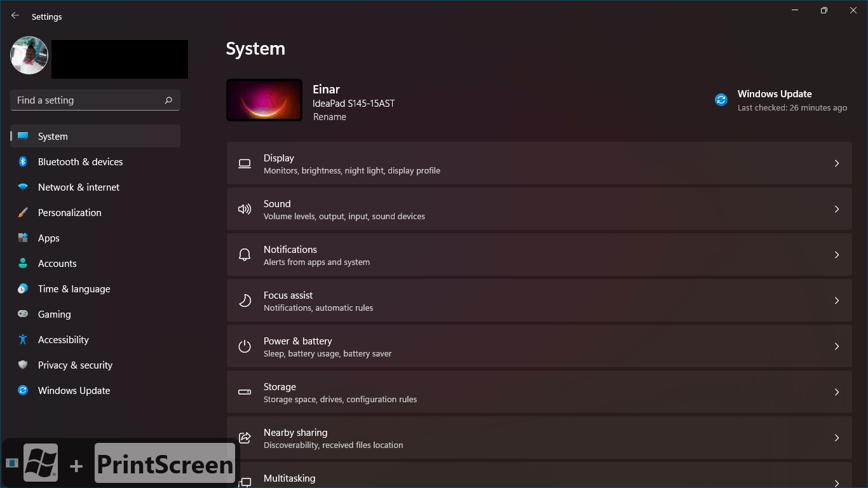
Task: Click the Multitasking title text
Action: pyautogui.click(x=290, y=478)
